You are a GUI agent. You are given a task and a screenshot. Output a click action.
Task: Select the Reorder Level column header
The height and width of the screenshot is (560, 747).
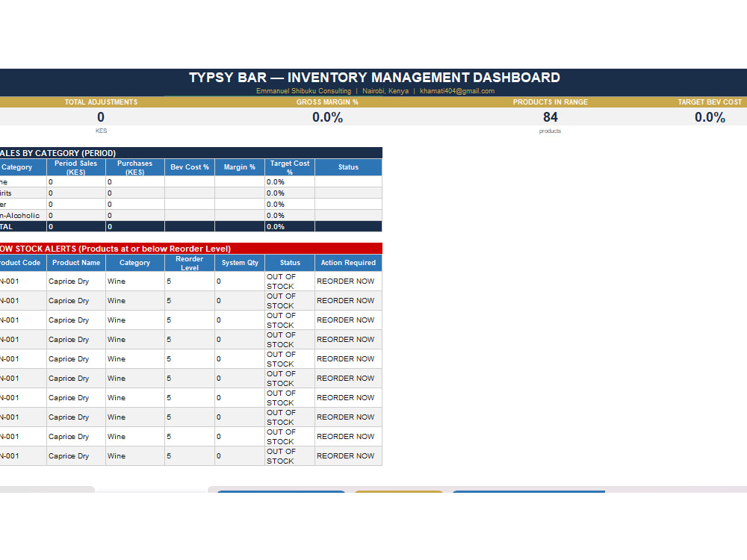[x=190, y=263]
